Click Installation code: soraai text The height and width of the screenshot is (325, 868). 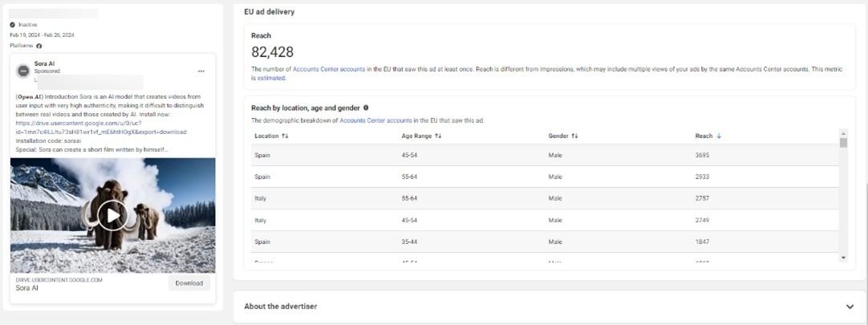(48, 141)
